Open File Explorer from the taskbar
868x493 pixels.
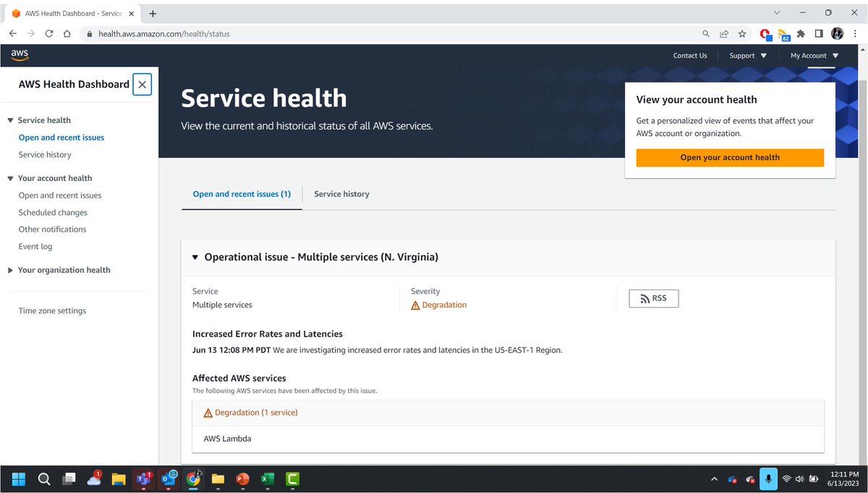119,479
